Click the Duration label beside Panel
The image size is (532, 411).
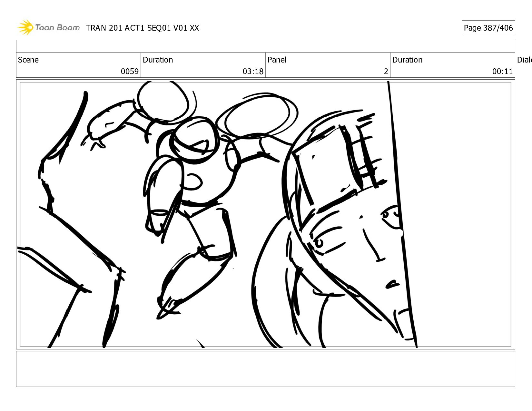[x=407, y=60]
